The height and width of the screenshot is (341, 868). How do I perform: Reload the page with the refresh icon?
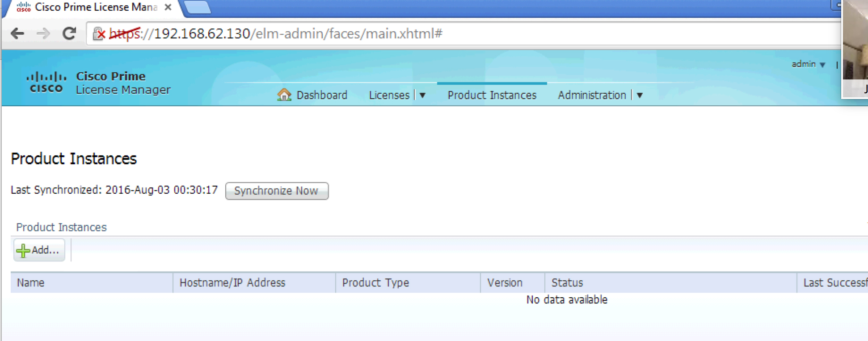69,33
